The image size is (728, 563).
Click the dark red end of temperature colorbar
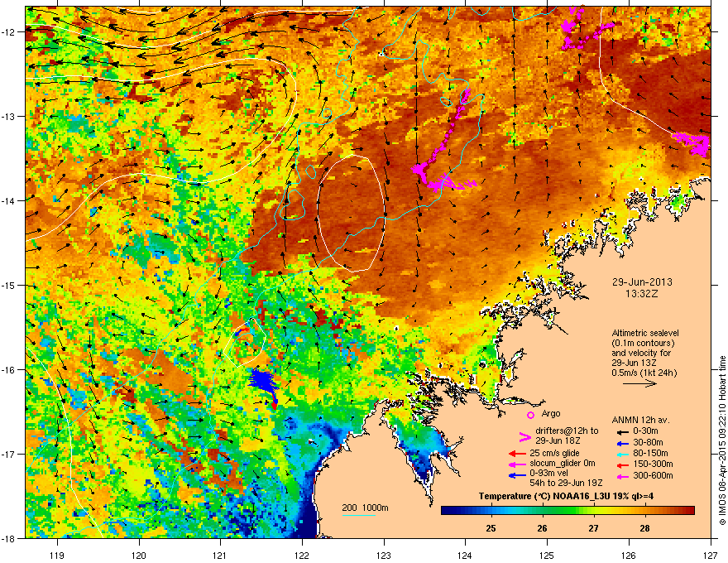point(688,511)
